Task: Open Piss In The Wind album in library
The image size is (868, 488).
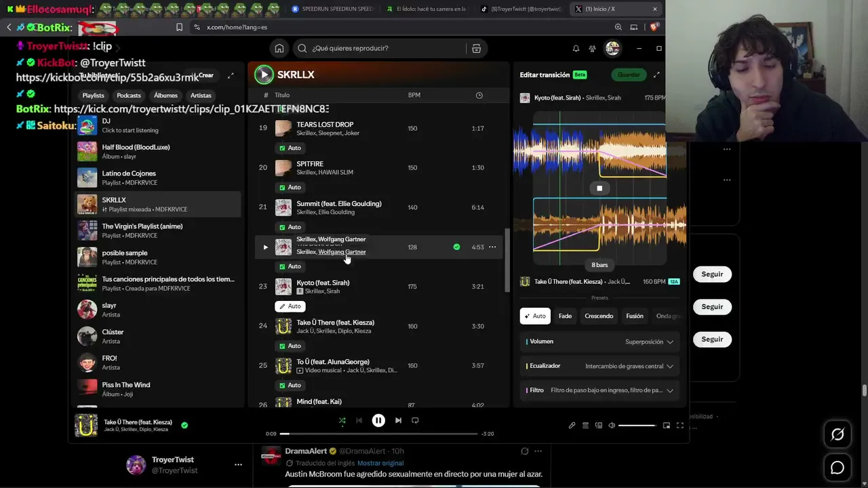Action: click(158, 389)
